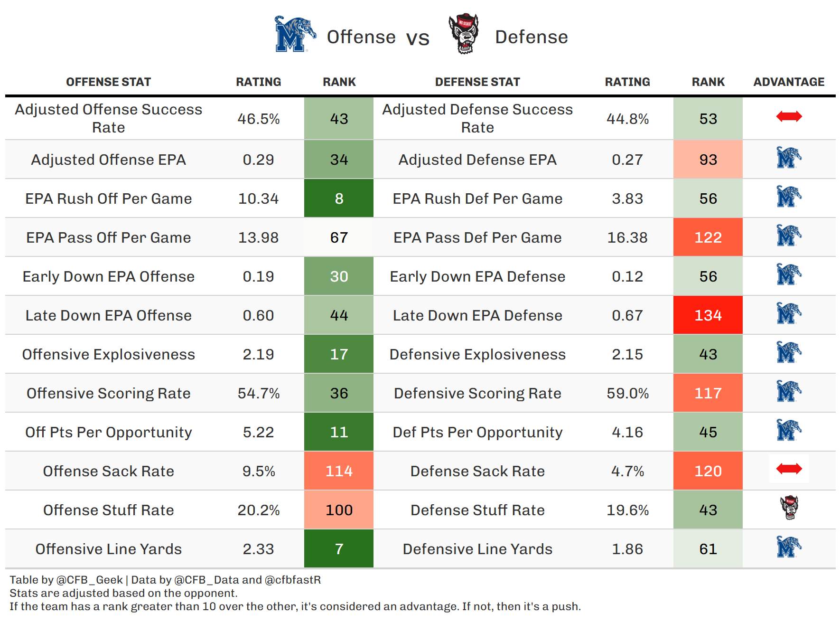Screen dimensions: 840x623
Task: Click the ADVANTAGE column header
Action: point(789,82)
